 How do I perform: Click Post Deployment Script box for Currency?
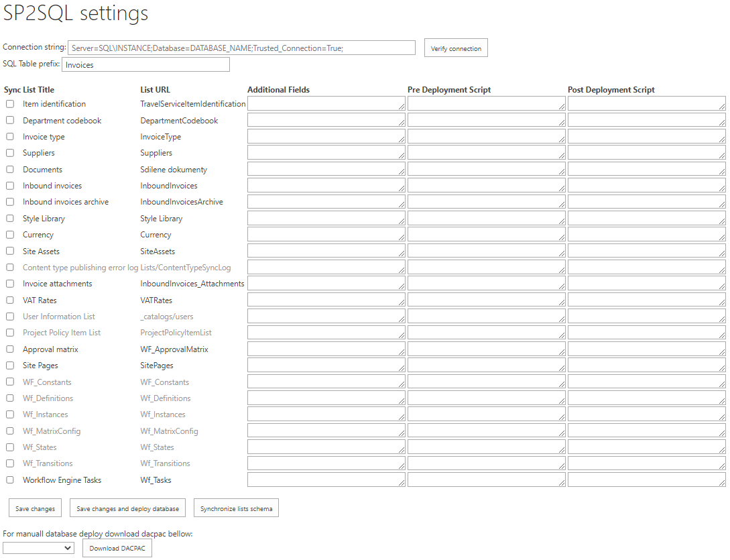tap(647, 235)
